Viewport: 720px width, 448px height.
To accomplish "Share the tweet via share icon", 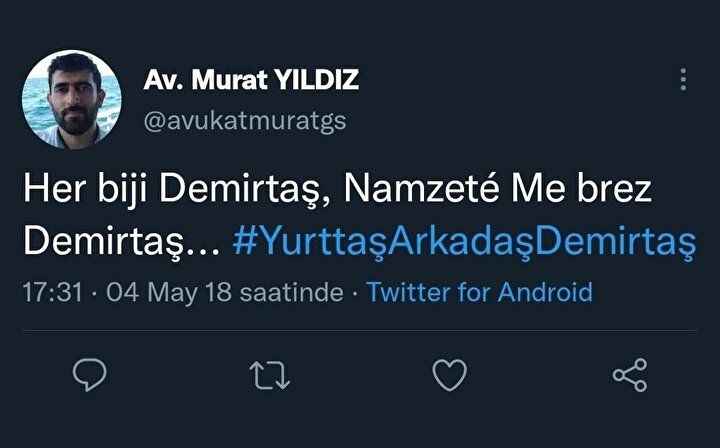I will 629,375.
